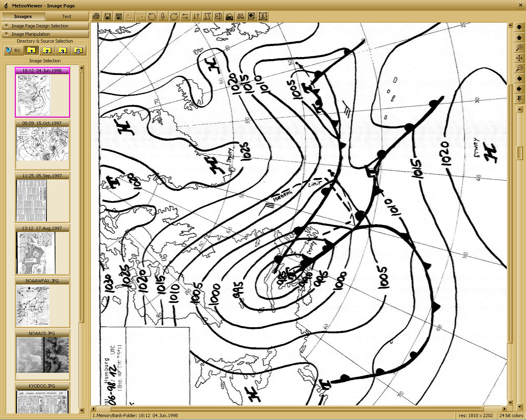Viewport: 526px width, 420px height.
Task: Flip the image horizontally
Action: [x=185, y=16]
